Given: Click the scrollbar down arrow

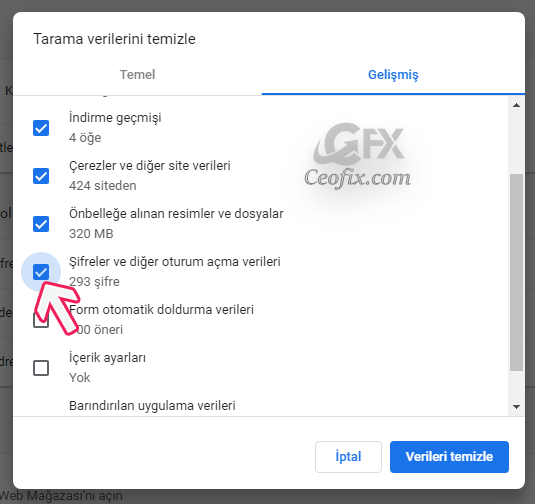Looking at the screenshot, I should [x=516, y=407].
